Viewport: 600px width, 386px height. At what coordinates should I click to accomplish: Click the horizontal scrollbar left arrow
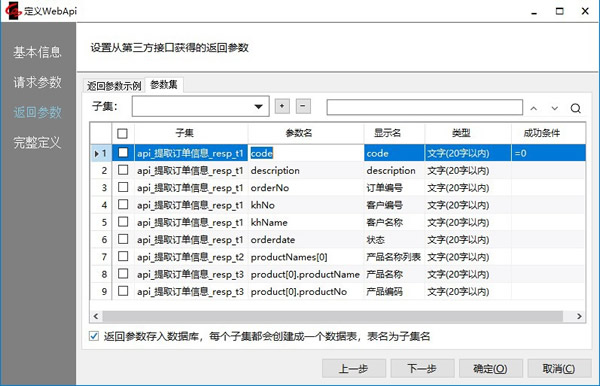pos(96,316)
